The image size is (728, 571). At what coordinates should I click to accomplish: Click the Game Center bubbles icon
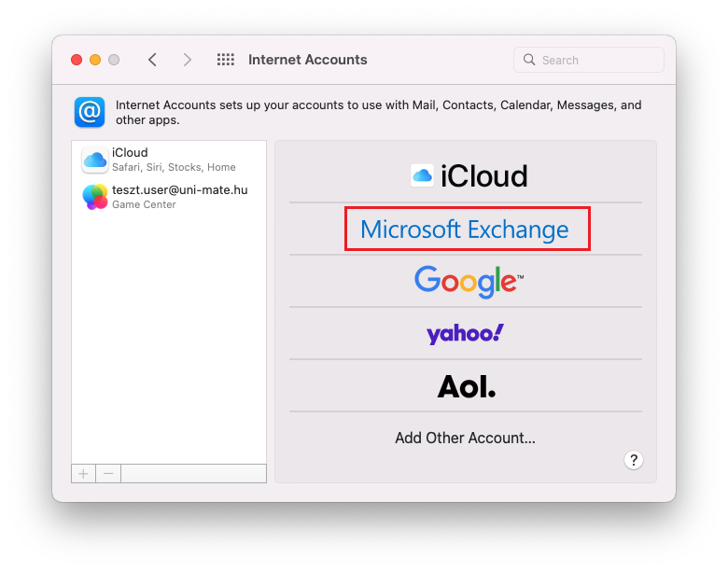click(95, 197)
